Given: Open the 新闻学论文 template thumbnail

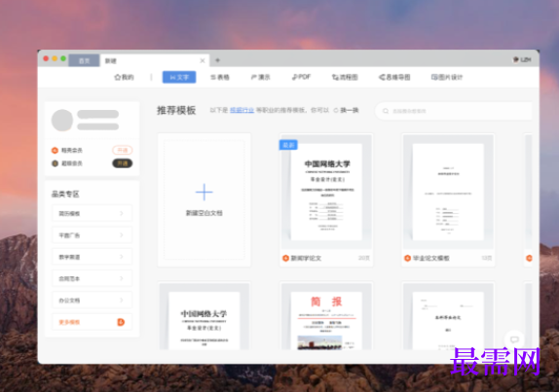Looking at the screenshot, I should (326, 192).
